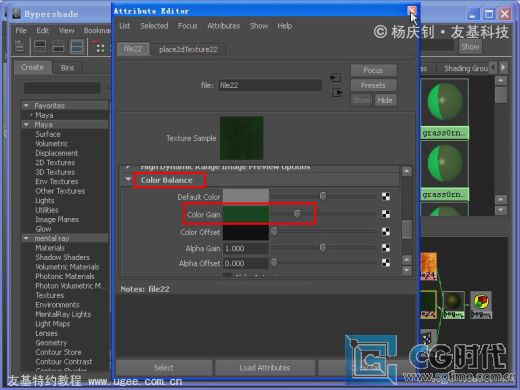The width and height of the screenshot is (520, 390).
Task: Switch to the Bins tab in Hypershade
Action: pyautogui.click(x=67, y=68)
